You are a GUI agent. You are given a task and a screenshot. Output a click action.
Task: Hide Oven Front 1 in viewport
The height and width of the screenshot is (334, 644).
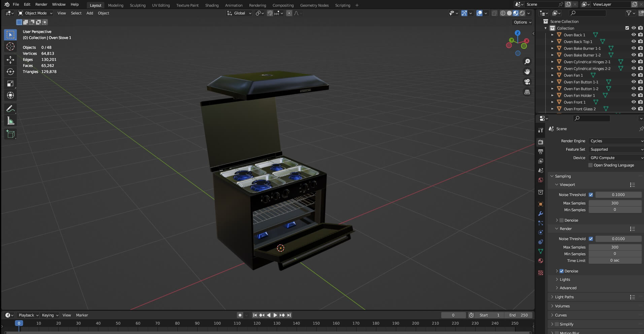(634, 102)
